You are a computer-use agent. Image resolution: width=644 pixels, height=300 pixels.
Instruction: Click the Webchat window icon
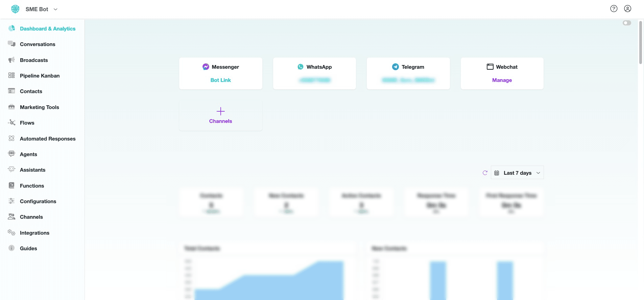(490, 67)
